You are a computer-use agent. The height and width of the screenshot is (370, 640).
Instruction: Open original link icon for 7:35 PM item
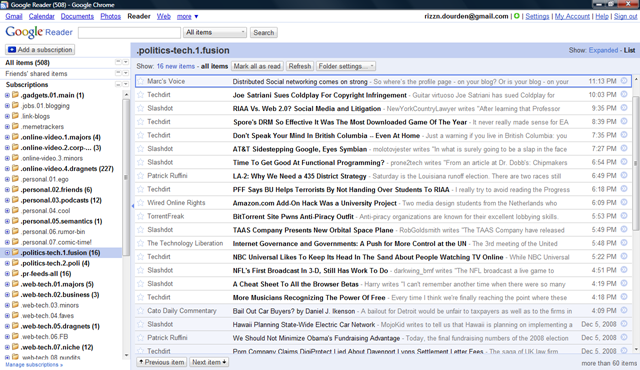click(624, 135)
